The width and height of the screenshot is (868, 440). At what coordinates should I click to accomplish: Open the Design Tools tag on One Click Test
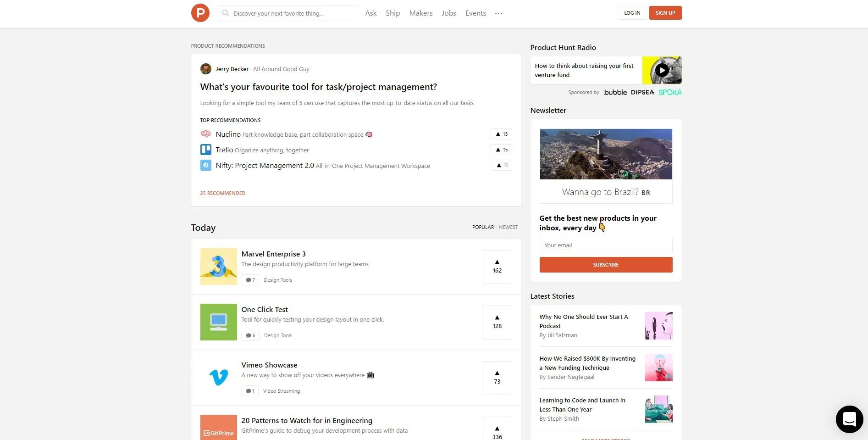pos(278,335)
